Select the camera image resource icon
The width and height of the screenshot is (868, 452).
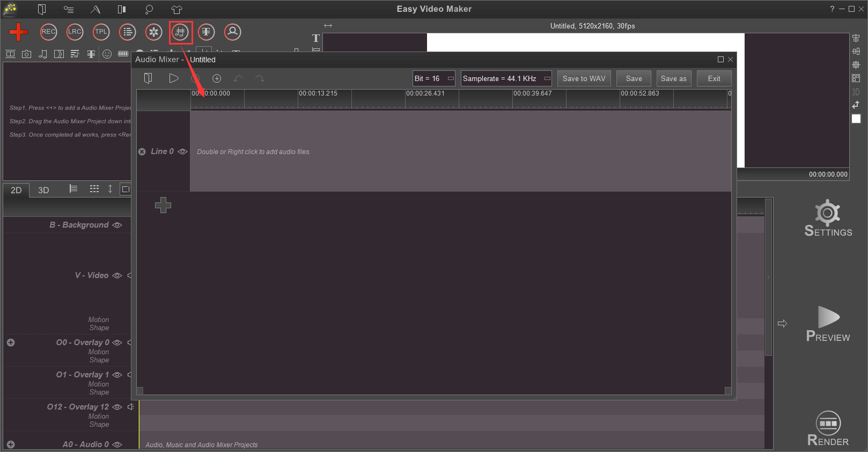point(26,54)
